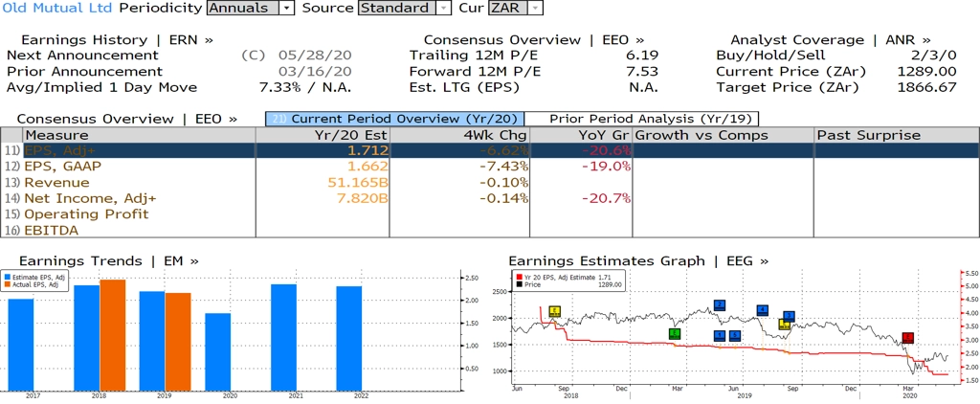Image resolution: width=980 pixels, height=404 pixels.
Task: Open the Source Standard dropdown
Action: (x=405, y=8)
